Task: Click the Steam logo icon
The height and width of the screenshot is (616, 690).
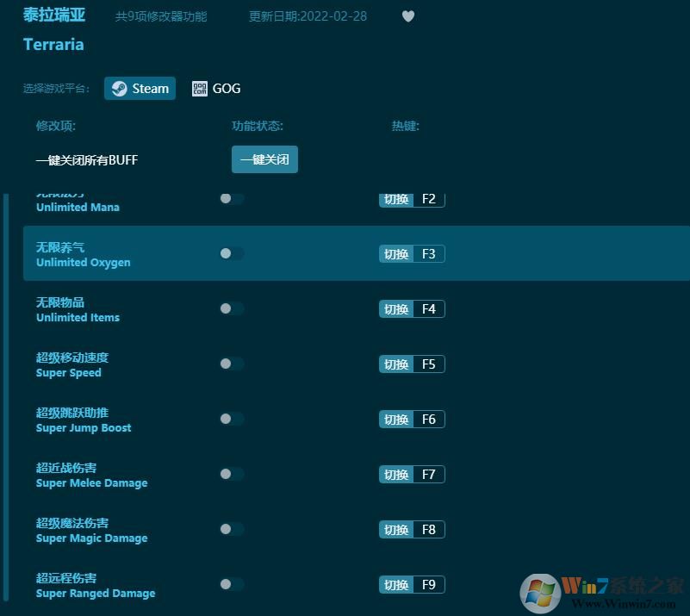Action: coord(119,89)
